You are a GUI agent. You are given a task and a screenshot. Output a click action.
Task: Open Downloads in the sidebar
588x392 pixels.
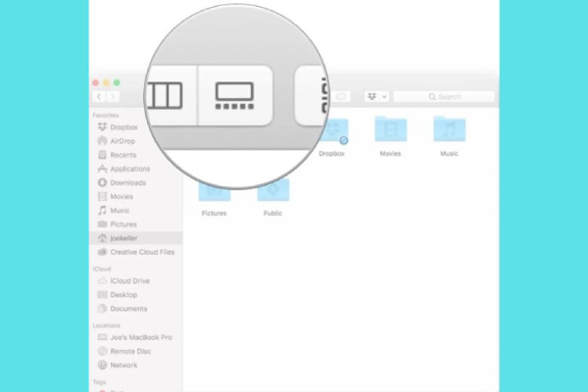(136, 182)
